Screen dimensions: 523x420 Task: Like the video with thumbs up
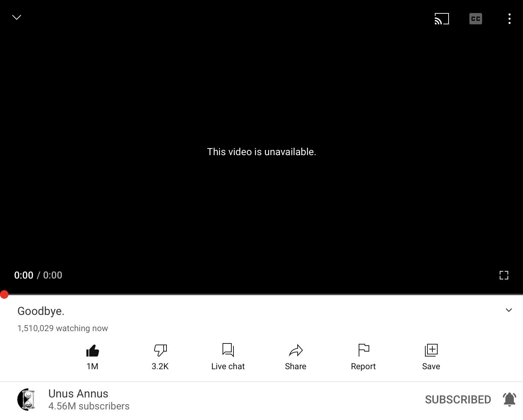pyautogui.click(x=92, y=351)
